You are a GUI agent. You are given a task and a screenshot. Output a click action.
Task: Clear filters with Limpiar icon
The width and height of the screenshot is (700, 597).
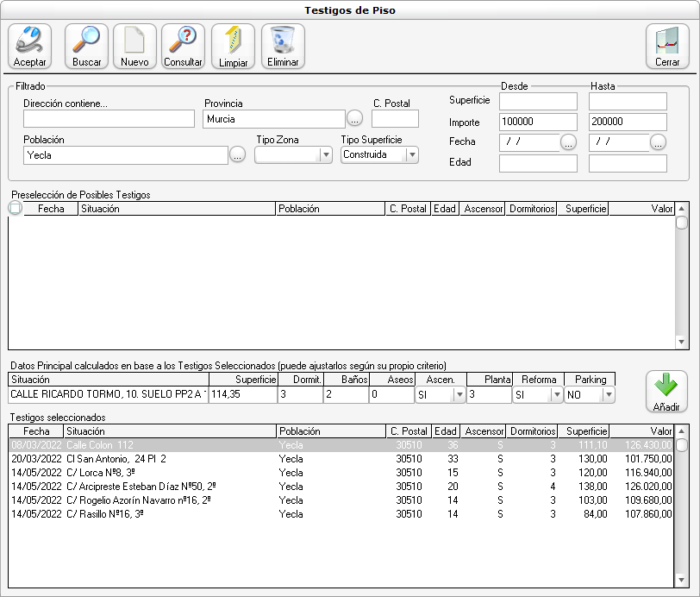tap(233, 47)
